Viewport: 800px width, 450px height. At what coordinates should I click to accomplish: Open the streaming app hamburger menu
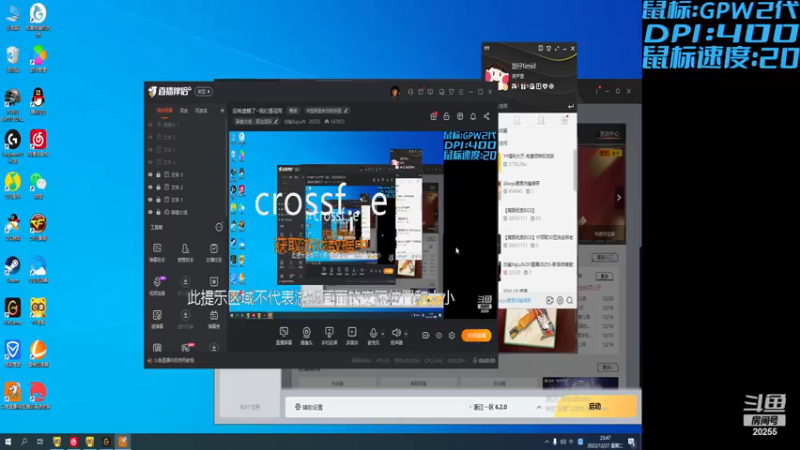pyautogui.click(x=461, y=92)
